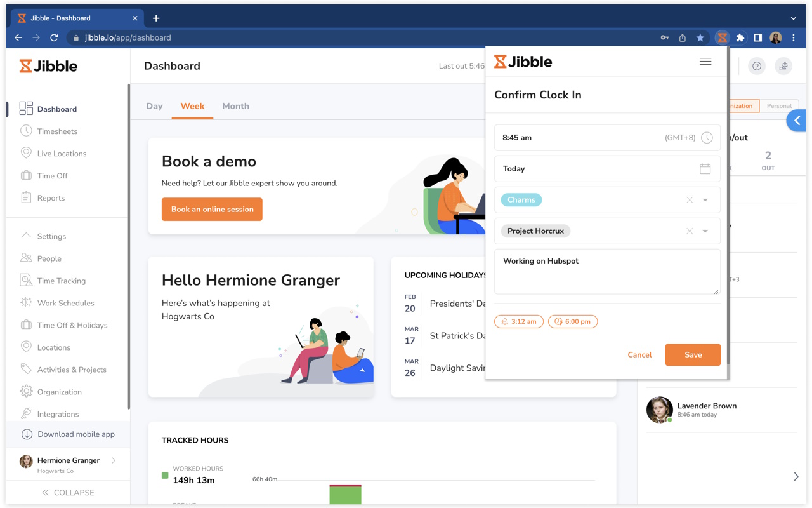Click the Jibble logo in the sidebar
The height and width of the screenshot is (508, 812).
click(48, 66)
